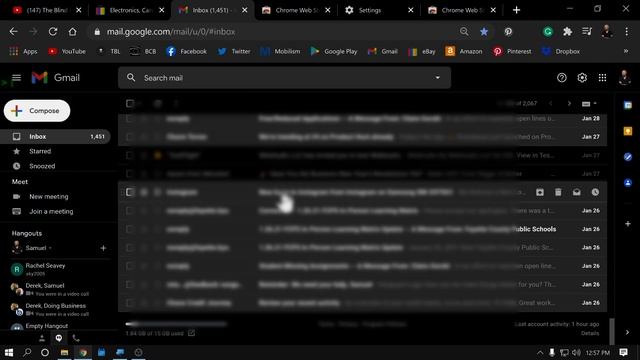Open Google Tasks in side panel

pyautogui.click(x=628, y=157)
